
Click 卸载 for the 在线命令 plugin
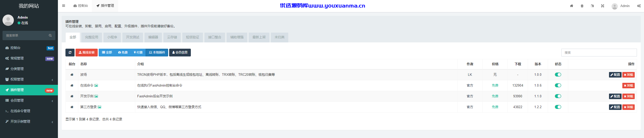coord(628,86)
